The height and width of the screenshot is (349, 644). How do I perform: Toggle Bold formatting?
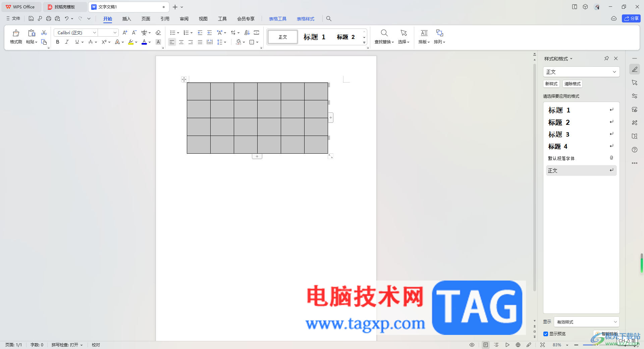click(x=58, y=42)
